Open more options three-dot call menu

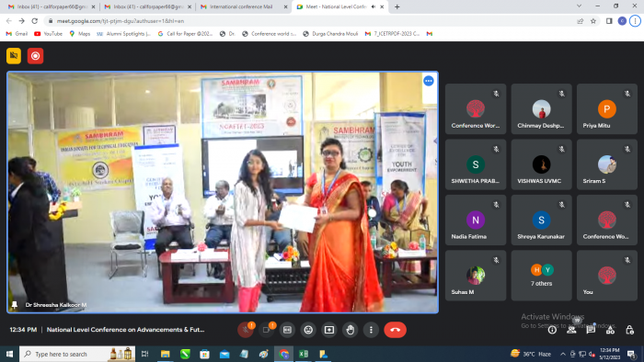tap(371, 330)
